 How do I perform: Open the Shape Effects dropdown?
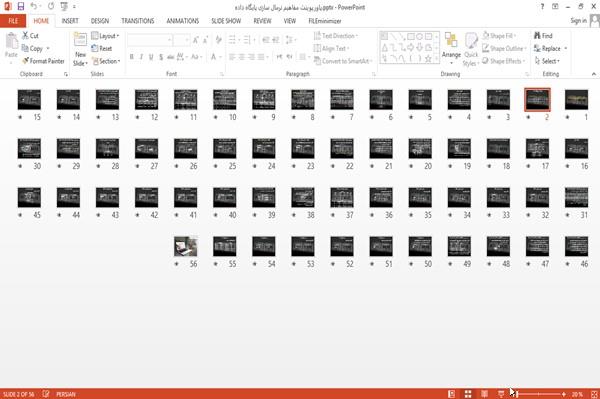click(x=504, y=61)
